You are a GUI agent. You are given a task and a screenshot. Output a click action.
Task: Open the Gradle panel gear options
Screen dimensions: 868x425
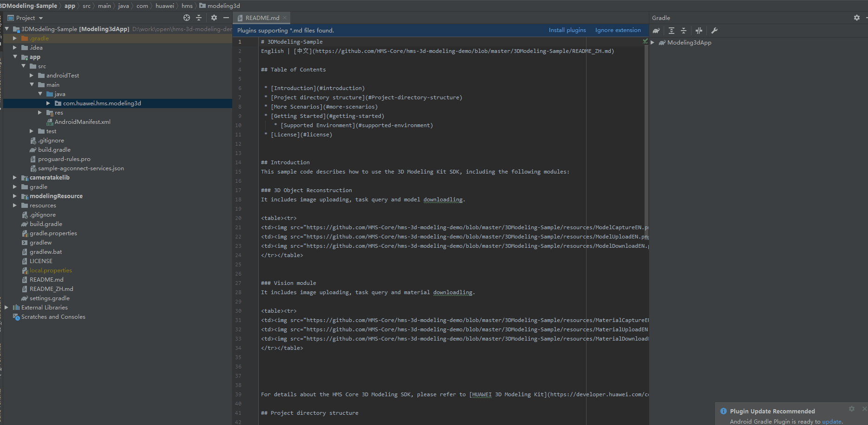click(857, 18)
